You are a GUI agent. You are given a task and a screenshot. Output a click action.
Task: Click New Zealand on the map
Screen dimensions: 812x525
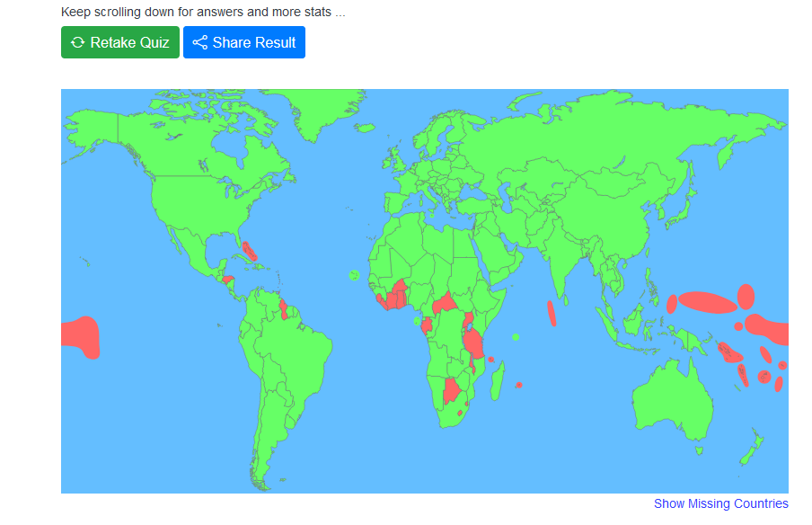pos(752,448)
